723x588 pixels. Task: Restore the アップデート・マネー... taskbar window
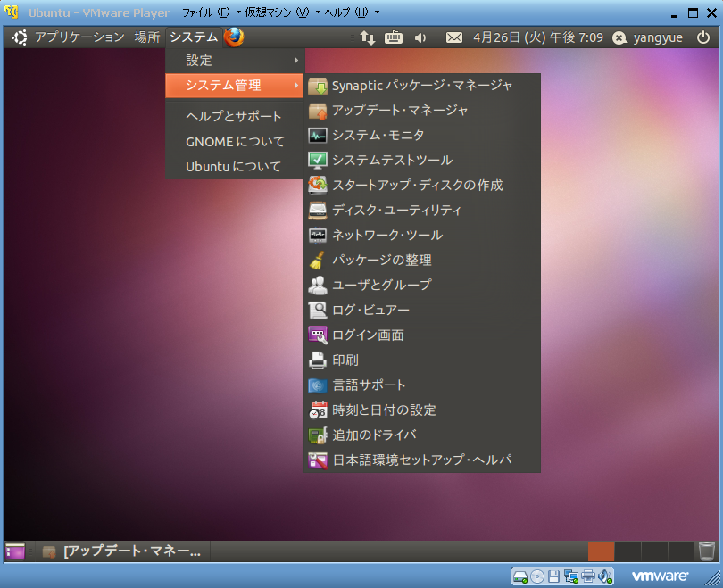pos(122,551)
